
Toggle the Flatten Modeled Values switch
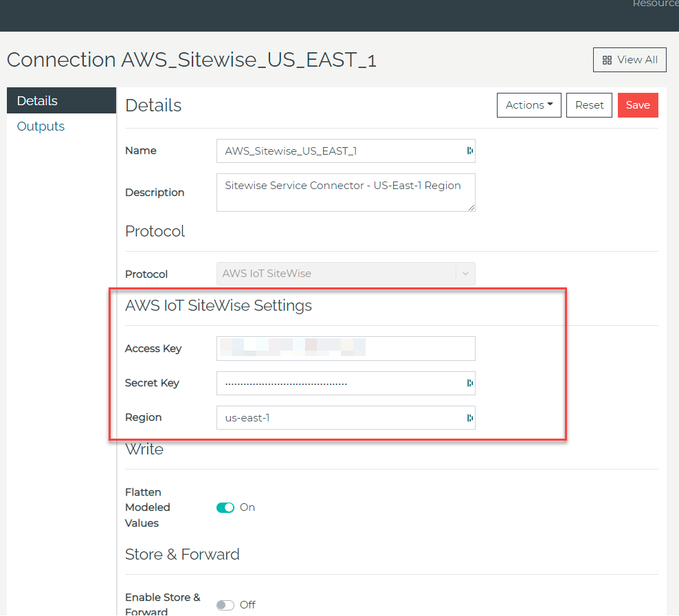pyautogui.click(x=225, y=507)
